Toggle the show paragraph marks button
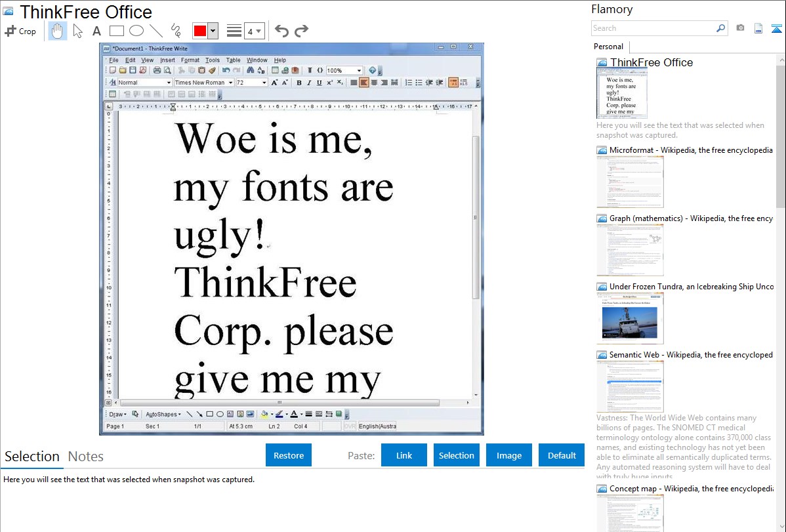Screen dimensions: 786x532 (x=310, y=71)
